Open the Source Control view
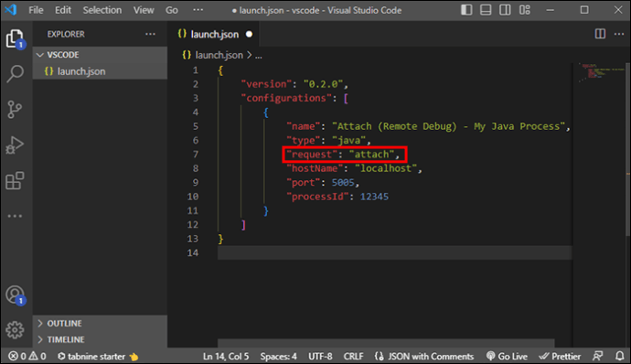 [16, 110]
